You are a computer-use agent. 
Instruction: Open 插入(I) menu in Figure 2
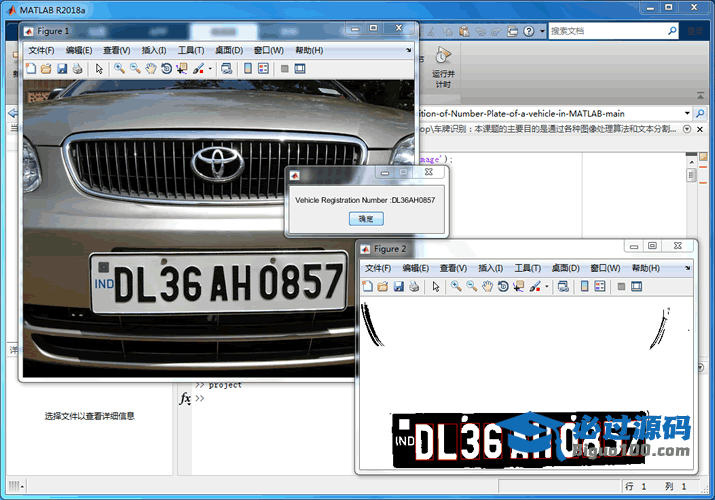pyautogui.click(x=490, y=268)
